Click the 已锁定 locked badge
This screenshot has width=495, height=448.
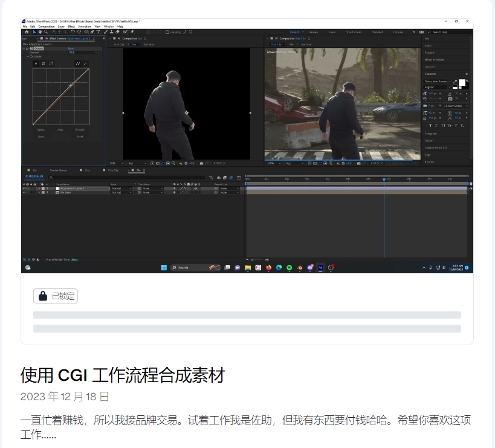click(56, 296)
